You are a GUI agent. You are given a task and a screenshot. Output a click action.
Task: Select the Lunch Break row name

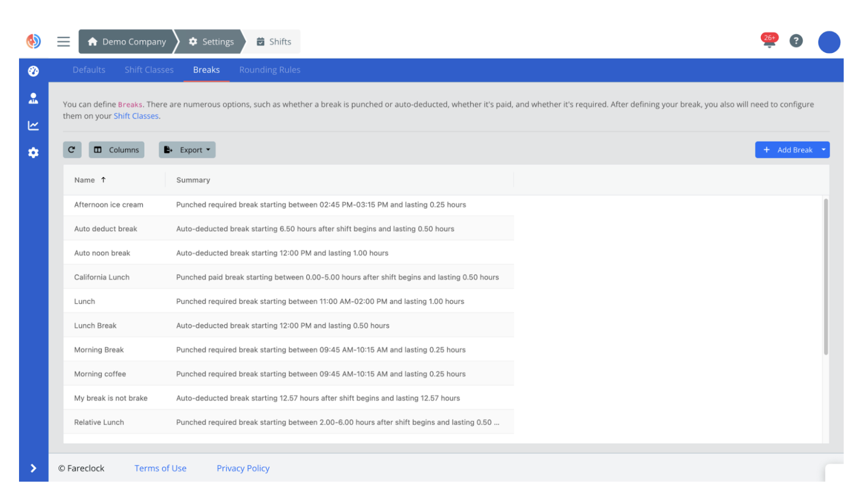point(95,326)
